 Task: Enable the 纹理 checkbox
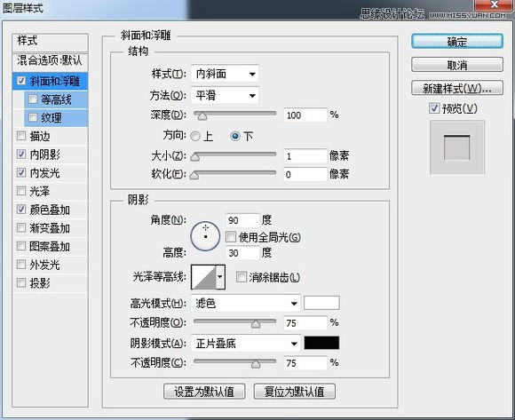tap(33, 117)
